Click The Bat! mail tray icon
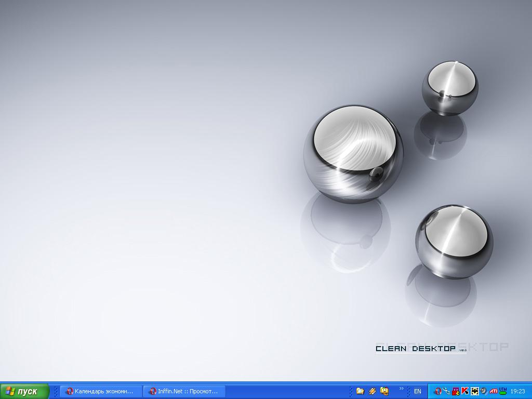The image size is (532, 399). (x=474, y=391)
